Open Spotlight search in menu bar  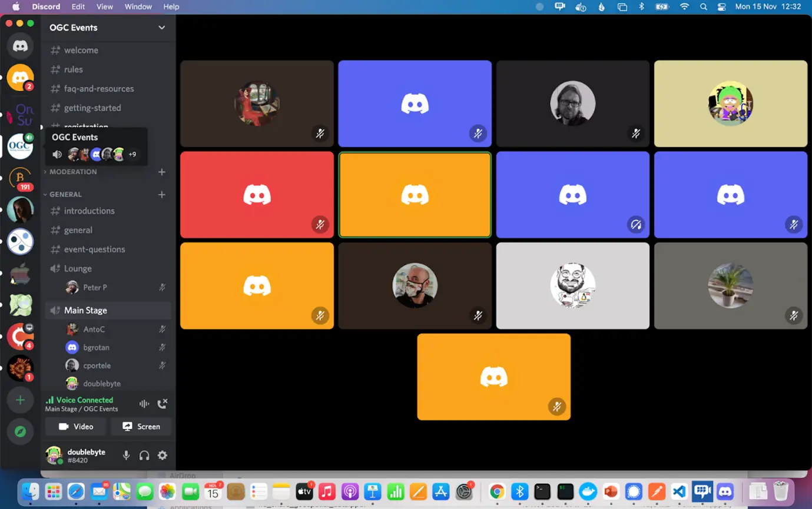[703, 7]
